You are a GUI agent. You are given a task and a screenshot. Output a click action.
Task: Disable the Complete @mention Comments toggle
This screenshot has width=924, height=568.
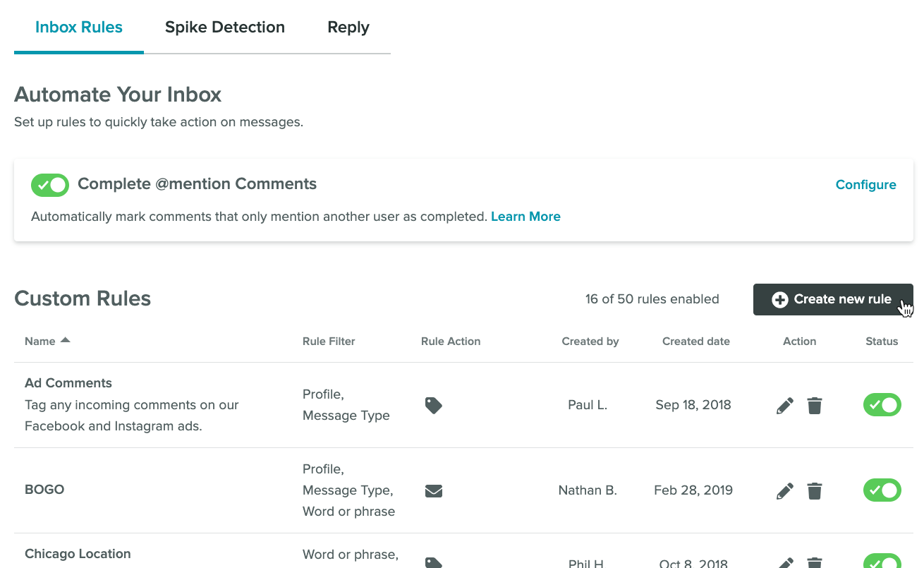point(49,185)
